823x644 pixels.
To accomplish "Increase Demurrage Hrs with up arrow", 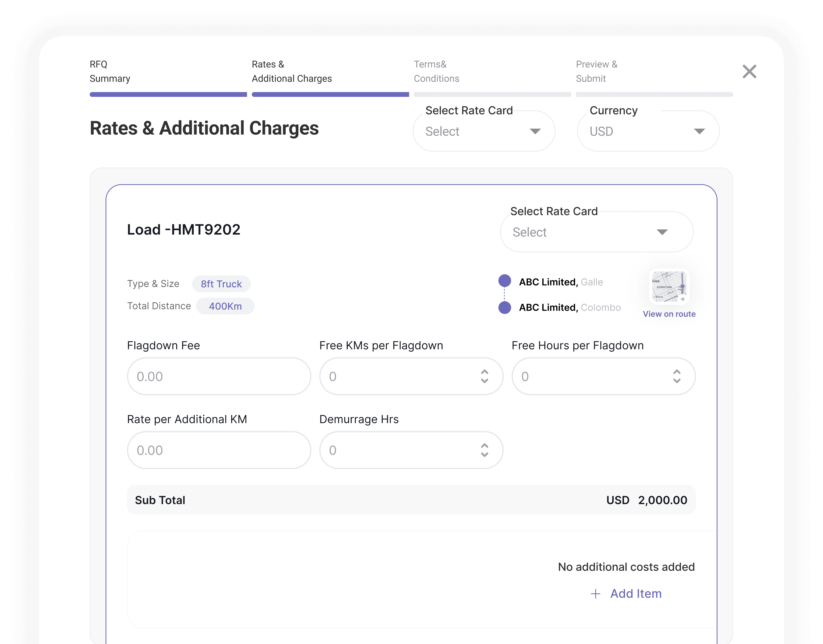I will [x=485, y=446].
